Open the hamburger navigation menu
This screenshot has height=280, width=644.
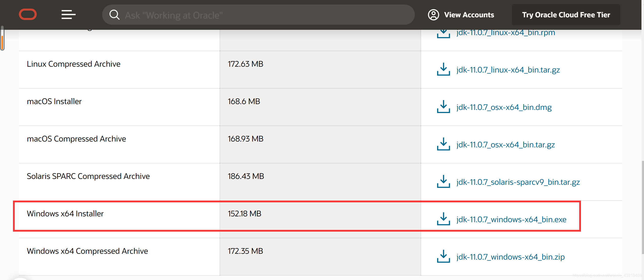click(x=68, y=15)
